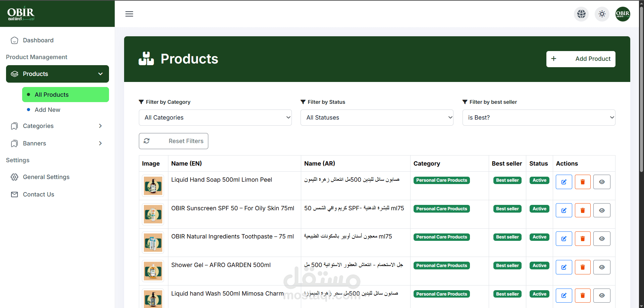The height and width of the screenshot is (308, 644).
Task: Click the Reset Filters button
Action: [x=173, y=141]
